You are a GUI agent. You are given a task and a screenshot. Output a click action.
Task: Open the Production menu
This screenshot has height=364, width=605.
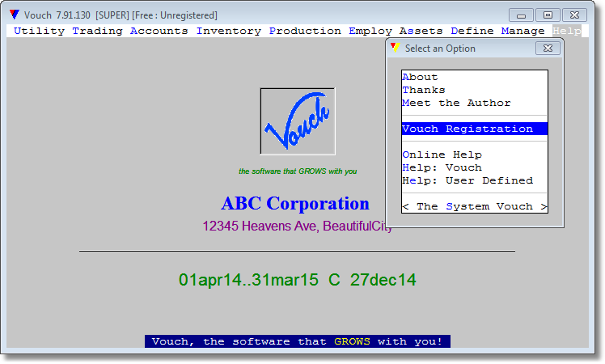pos(305,31)
